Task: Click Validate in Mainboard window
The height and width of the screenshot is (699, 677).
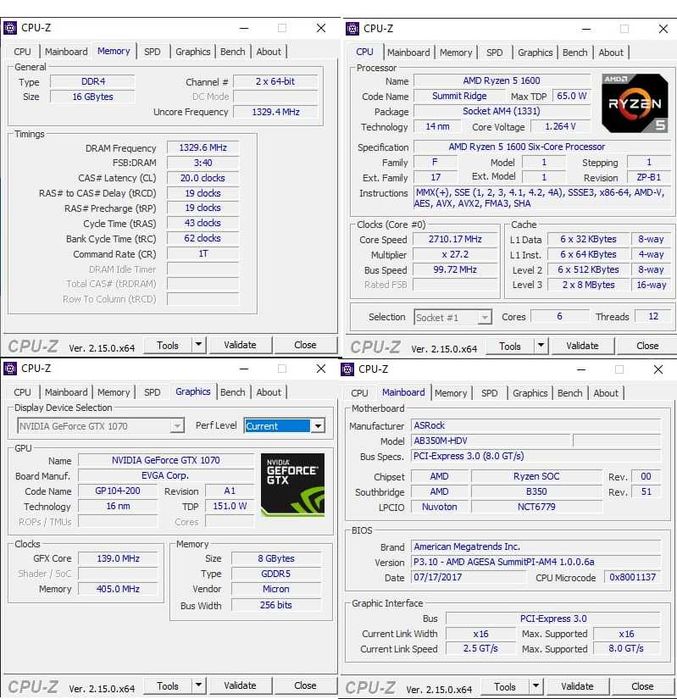Action: click(x=577, y=687)
